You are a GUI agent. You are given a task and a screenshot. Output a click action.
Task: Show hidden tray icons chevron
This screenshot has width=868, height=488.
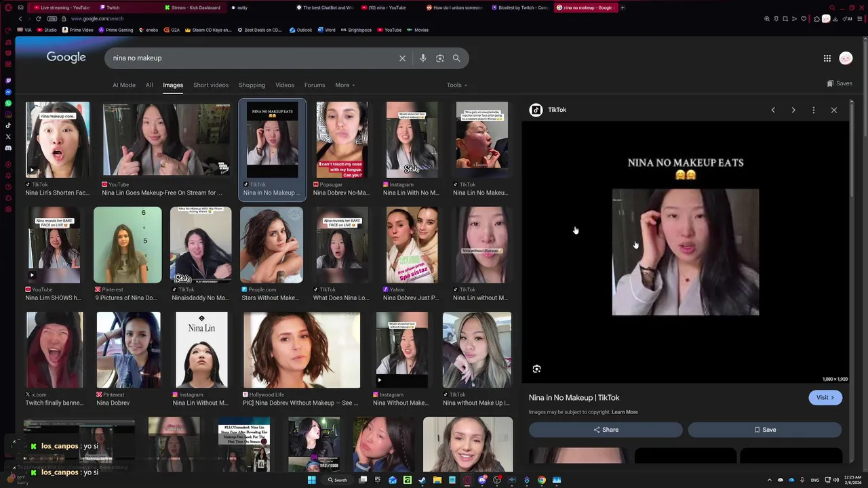click(769, 480)
